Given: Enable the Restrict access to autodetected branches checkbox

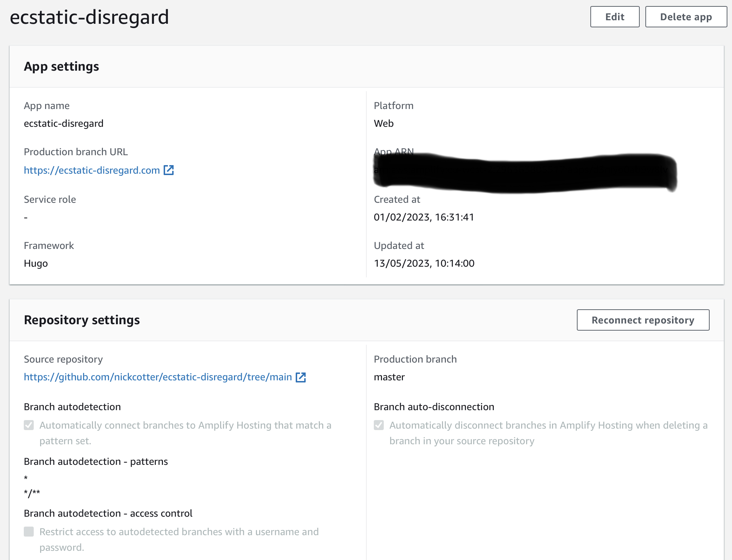Looking at the screenshot, I should pyautogui.click(x=29, y=532).
